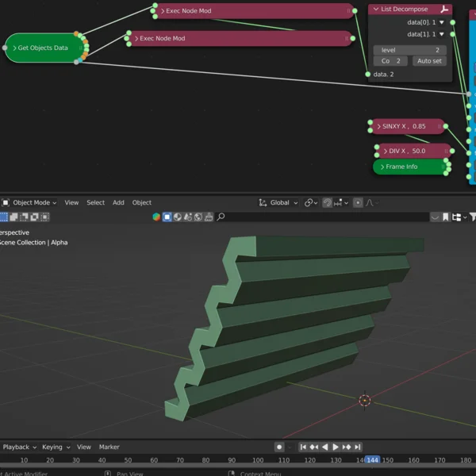The height and width of the screenshot is (476, 476).
Task: Open the Object Mode dropdown
Action: [32, 202]
